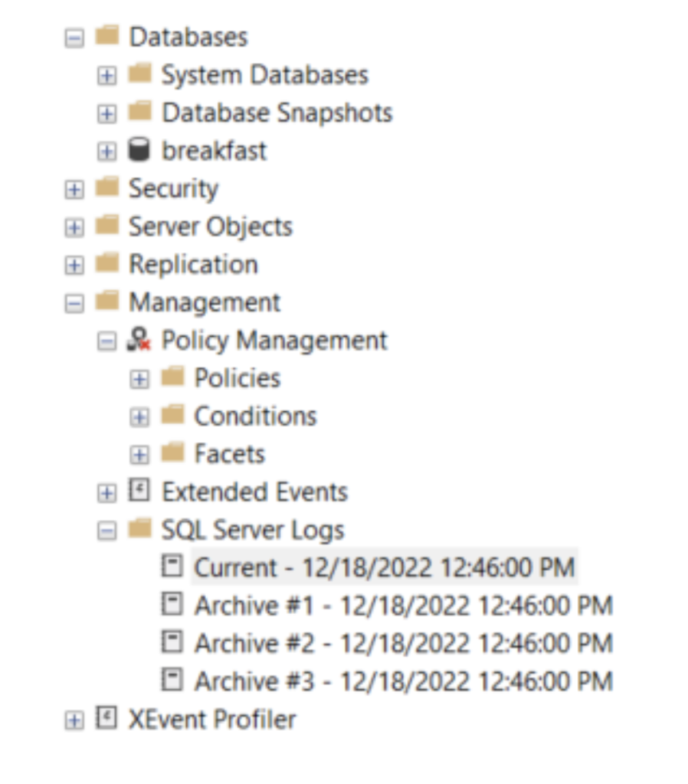
Task: Click the SQL Server Logs folder icon
Action: point(139,529)
